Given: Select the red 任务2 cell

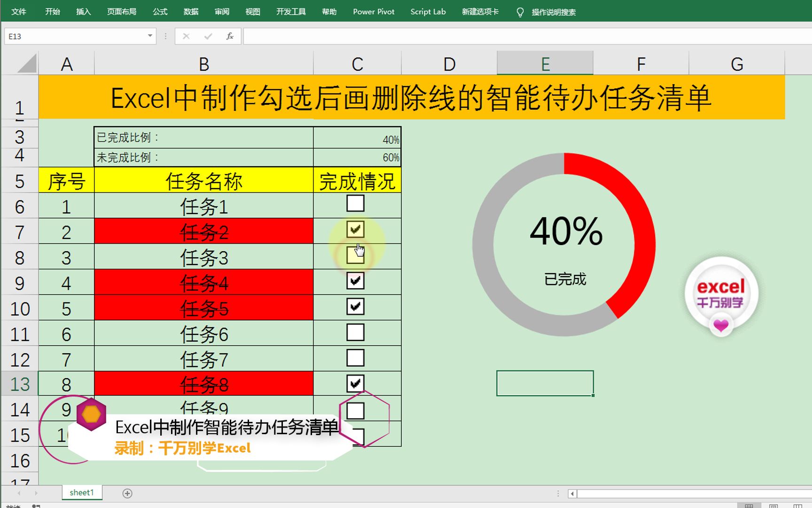Looking at the screenshot, I should 203,231.
